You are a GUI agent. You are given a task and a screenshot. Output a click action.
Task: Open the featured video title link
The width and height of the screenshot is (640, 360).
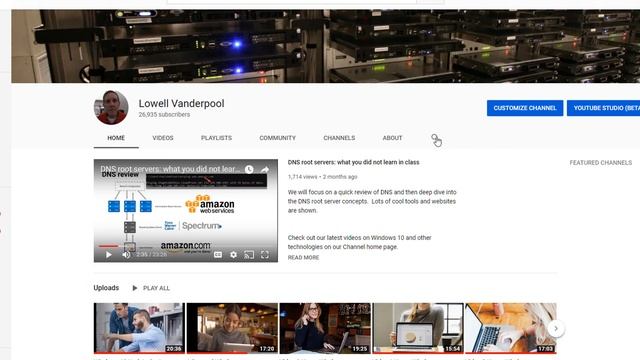(353, 162)
